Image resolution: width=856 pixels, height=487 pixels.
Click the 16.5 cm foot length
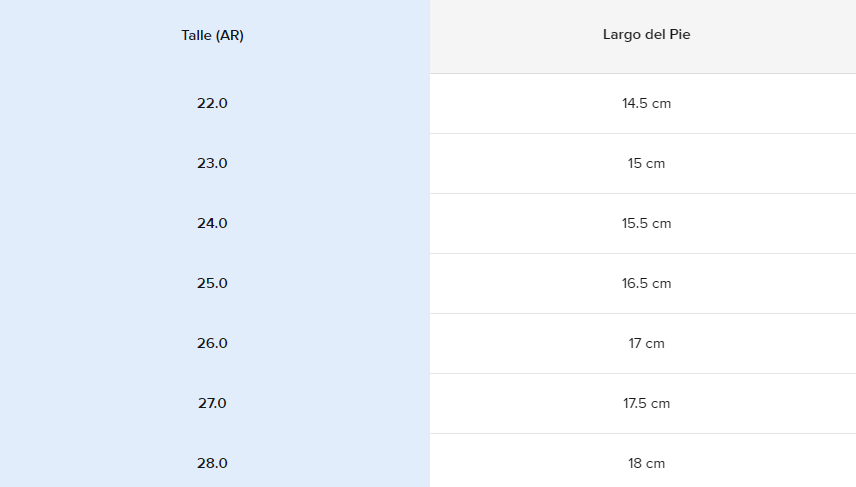click(x=646, y=283)
